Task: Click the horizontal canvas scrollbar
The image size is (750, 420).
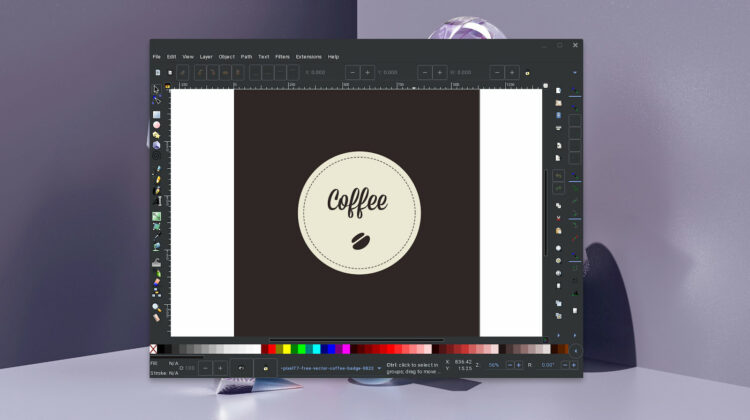Action: [355, 340]
